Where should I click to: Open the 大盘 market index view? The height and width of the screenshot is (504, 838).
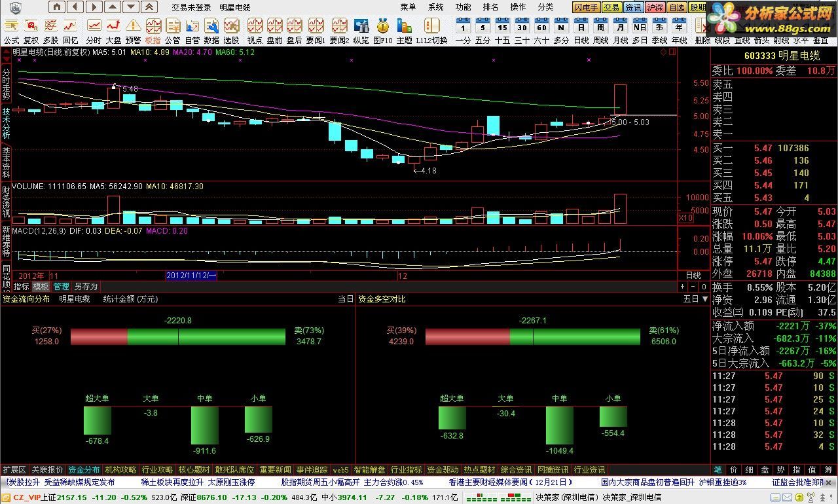click(x=114, y=31)
